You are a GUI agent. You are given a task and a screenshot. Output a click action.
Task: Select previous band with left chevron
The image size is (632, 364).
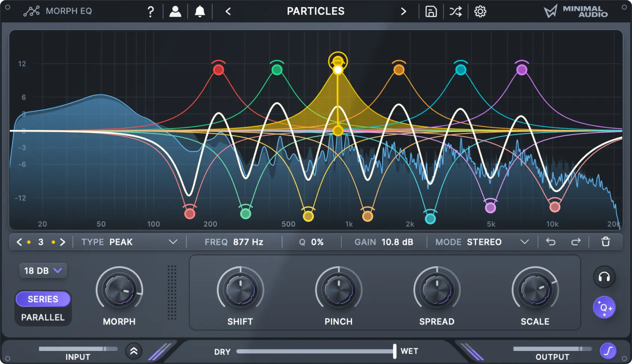tap(19, 242)
